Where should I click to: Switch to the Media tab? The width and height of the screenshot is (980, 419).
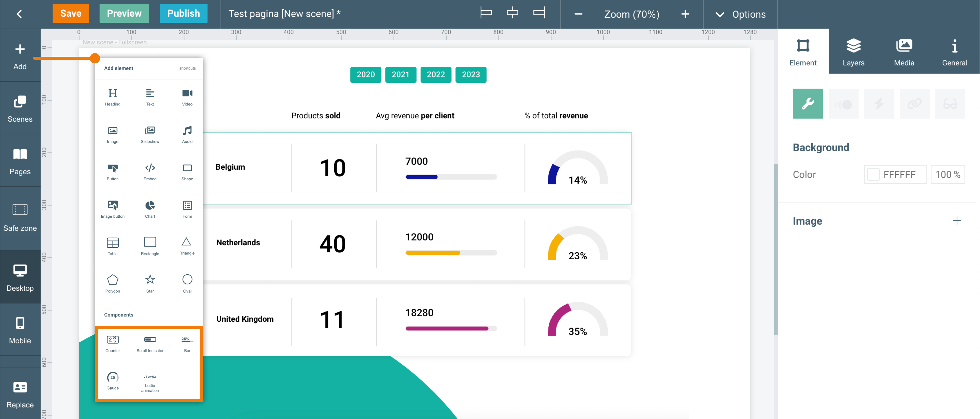click(904, 51)
